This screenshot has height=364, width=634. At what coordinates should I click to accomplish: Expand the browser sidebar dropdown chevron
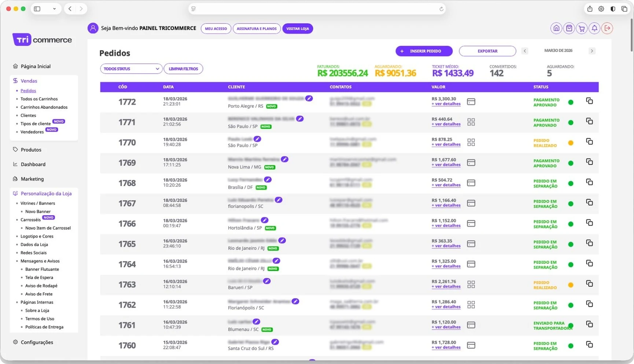click(x=55, y=9)
